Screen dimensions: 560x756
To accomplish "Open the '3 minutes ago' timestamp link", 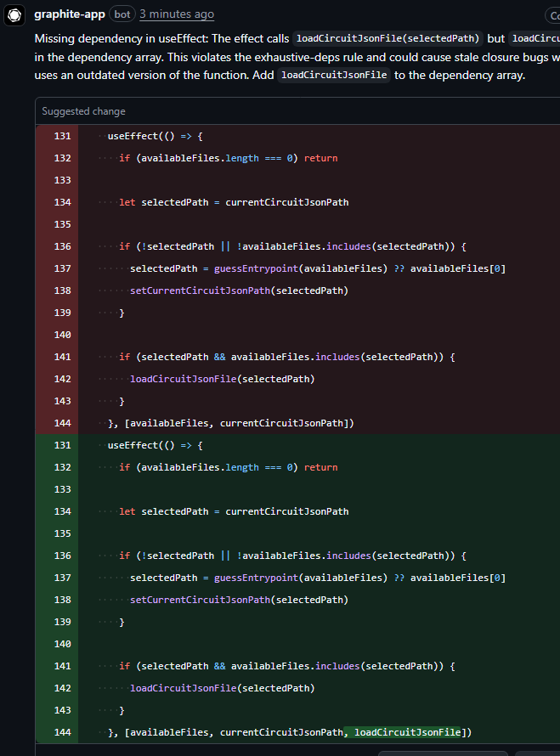I will (x=177, y=14).
